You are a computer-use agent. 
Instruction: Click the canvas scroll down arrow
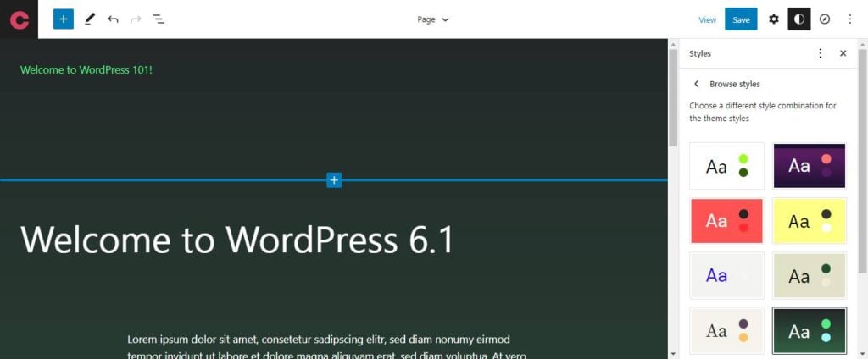(673, 353)
